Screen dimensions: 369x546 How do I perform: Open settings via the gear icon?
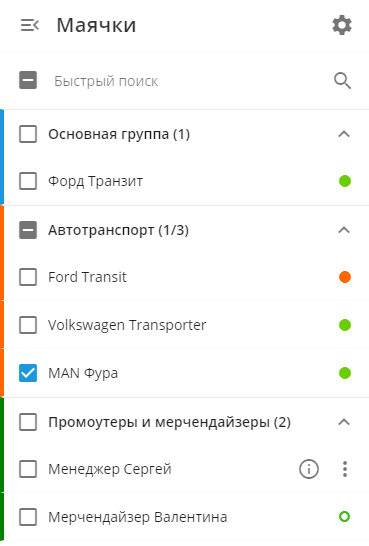pyautogui.click(x=342, y=25)
